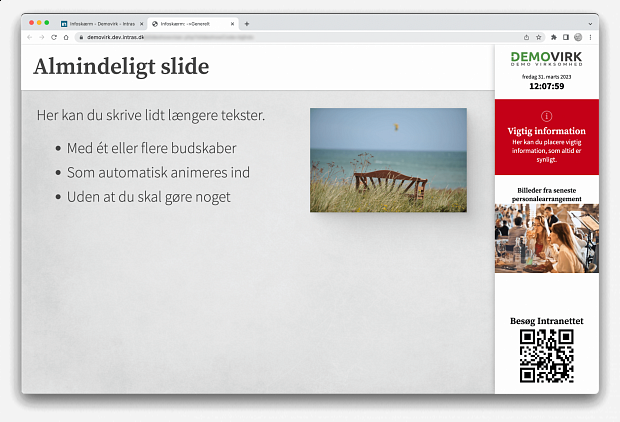Click the bullet Uden at du skal gøre noget
620x422 pixels.
click(x=149, y=197)
